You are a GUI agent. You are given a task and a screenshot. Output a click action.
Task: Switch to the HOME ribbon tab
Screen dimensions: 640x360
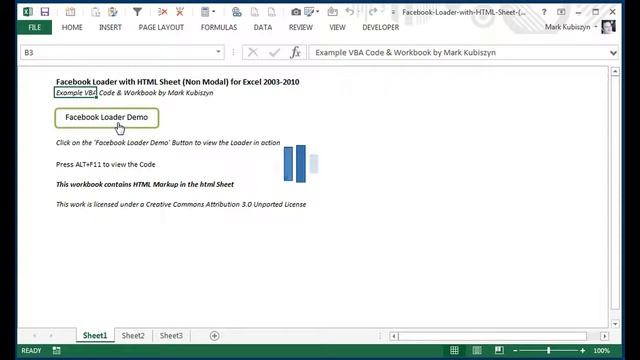(x=72, y=27)
